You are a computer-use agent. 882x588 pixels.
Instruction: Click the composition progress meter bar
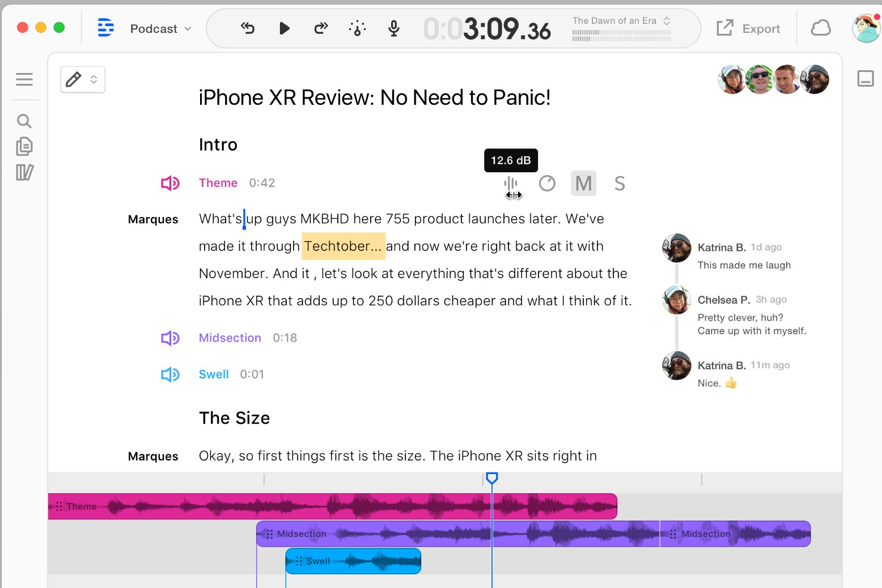(621, 36)
